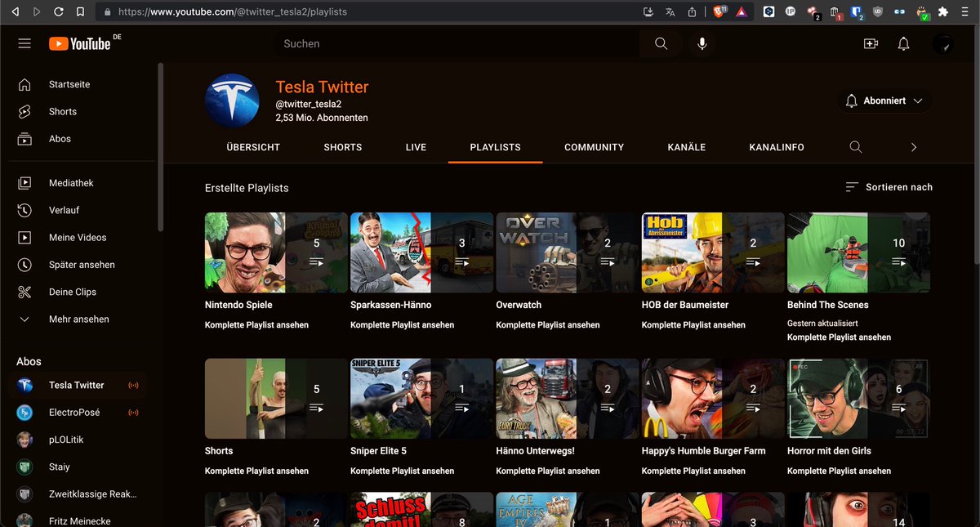Viewport: 980px width, 527px height.
Task: Click the Brave shields icon
Action: 720,12
